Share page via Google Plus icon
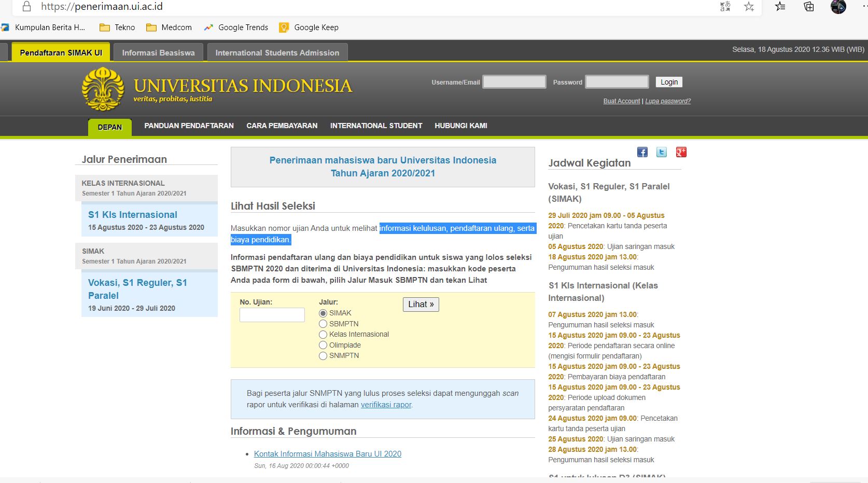 click(x=681, y=152)
